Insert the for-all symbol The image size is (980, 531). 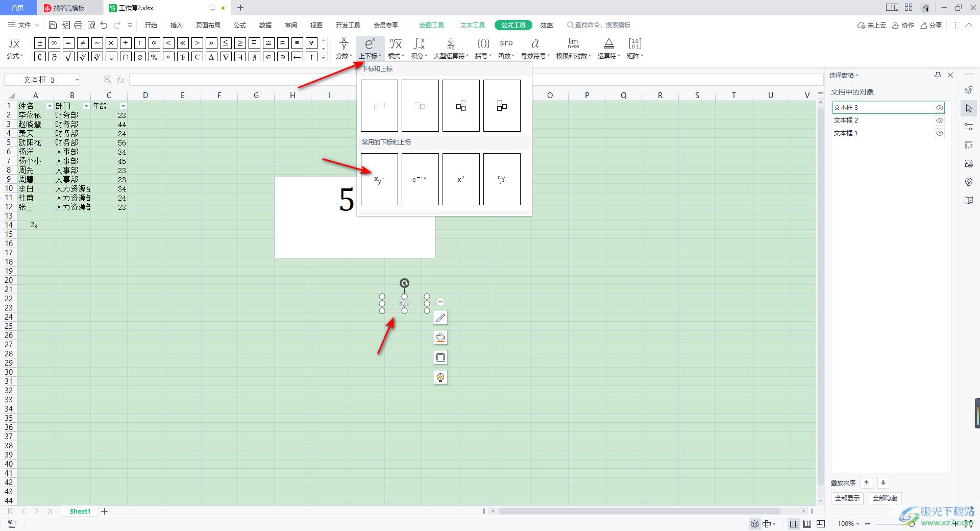click(311, 43)
